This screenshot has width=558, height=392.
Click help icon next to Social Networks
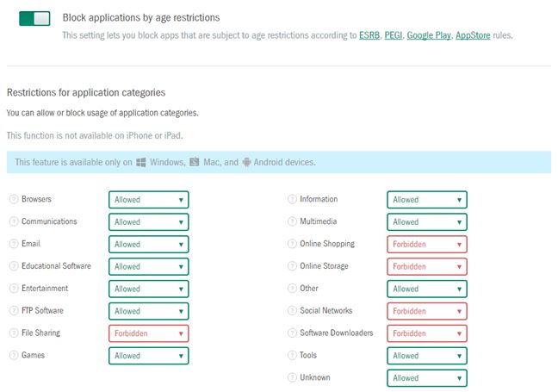pyautogui.click(x=292, y=311)
